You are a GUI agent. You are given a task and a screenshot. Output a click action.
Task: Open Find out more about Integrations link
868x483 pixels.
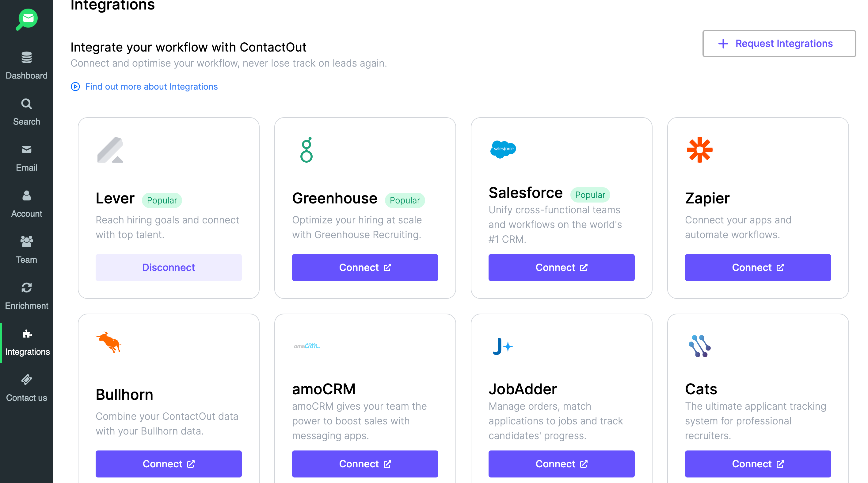point(150,86)
